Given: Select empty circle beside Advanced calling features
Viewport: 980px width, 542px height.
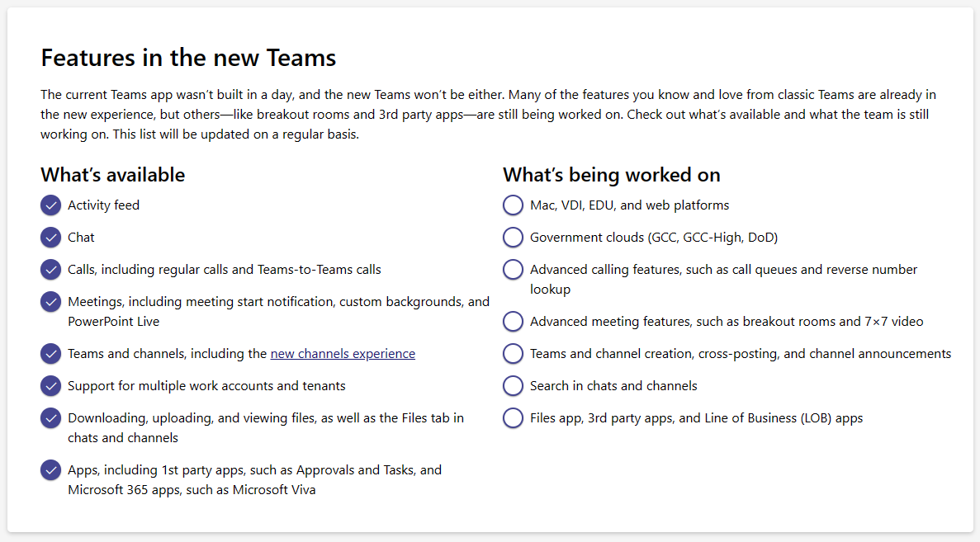Looking at the screenshot, I should pos(513,270).
